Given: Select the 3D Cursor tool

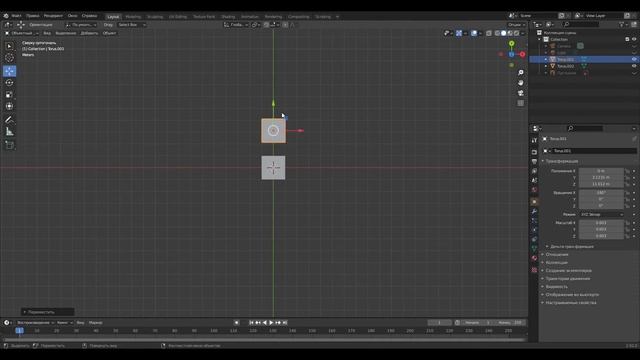Looking at the screenshot, I should (9, 58).
